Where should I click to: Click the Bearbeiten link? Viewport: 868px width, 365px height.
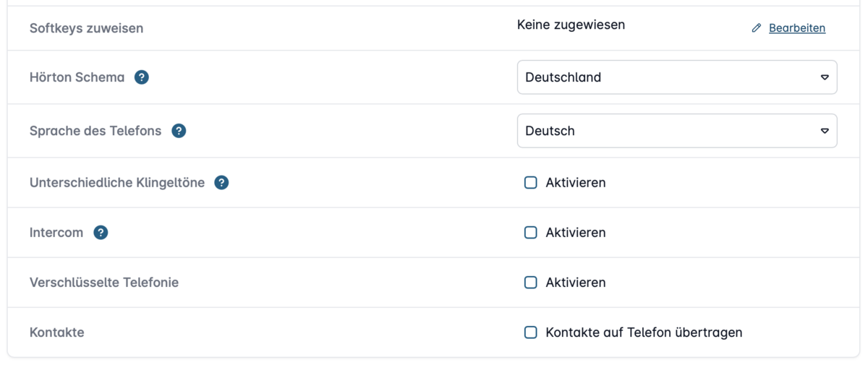pos(797,28)
